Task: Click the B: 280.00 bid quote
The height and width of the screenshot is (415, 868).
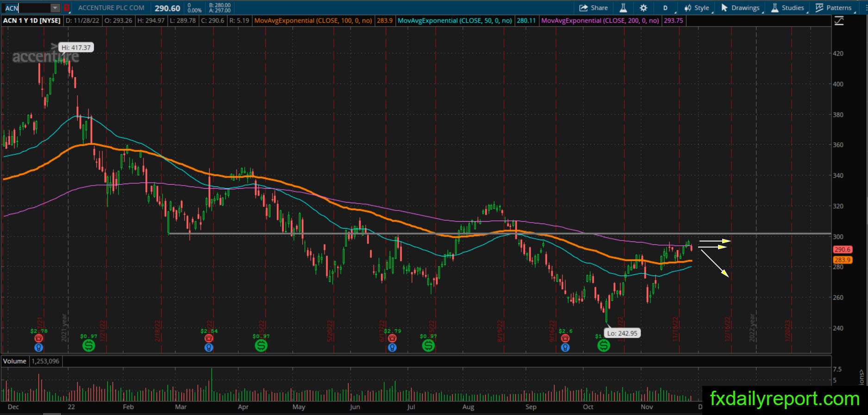Action: (220, 5)
